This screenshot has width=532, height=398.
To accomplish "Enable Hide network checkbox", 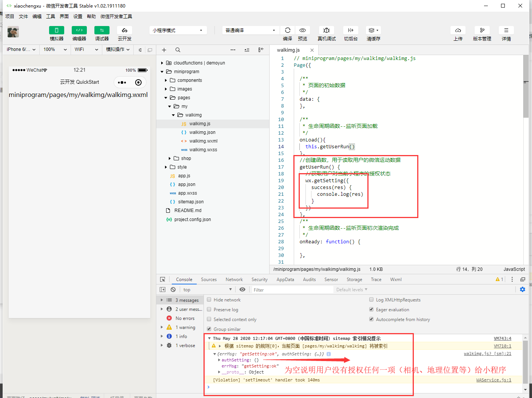I will point(209,300).
